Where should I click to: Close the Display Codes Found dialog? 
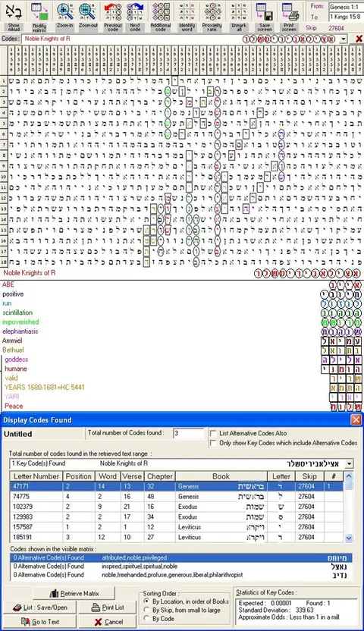[356, 420]
